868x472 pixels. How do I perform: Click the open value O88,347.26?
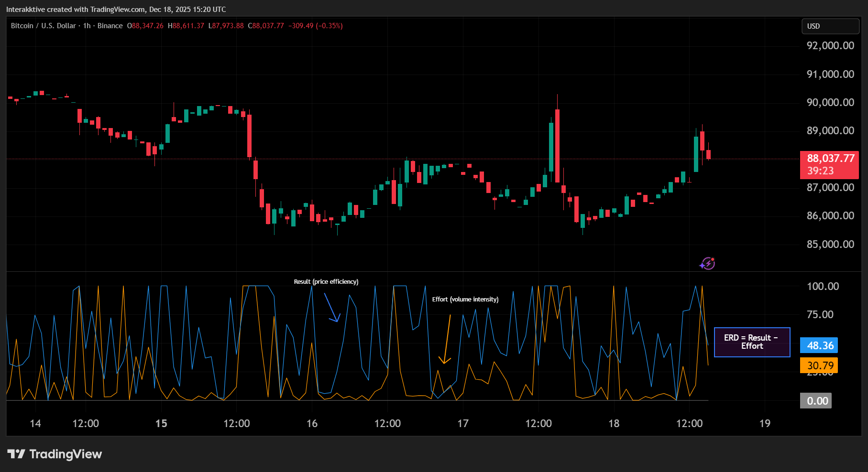[x=145, y=26]
